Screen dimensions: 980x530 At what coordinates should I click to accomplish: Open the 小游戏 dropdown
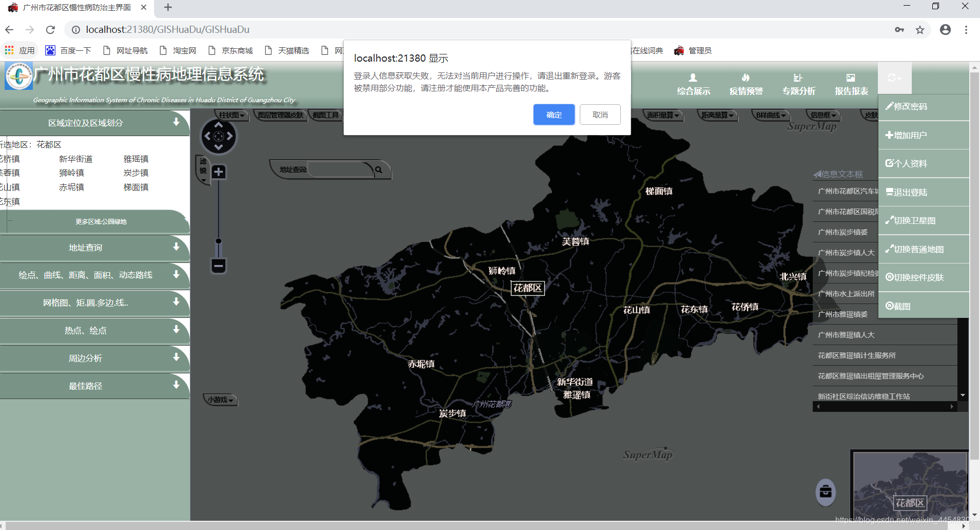click(220, 400)
